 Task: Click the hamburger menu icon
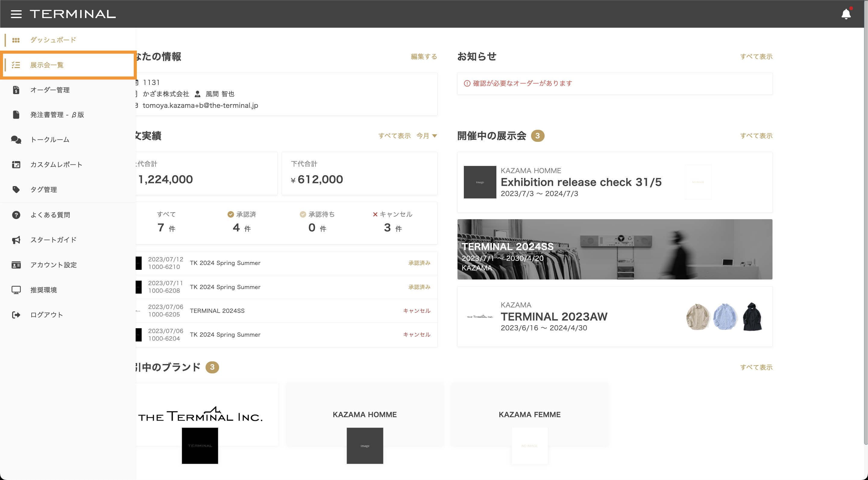tap(16, 14)
